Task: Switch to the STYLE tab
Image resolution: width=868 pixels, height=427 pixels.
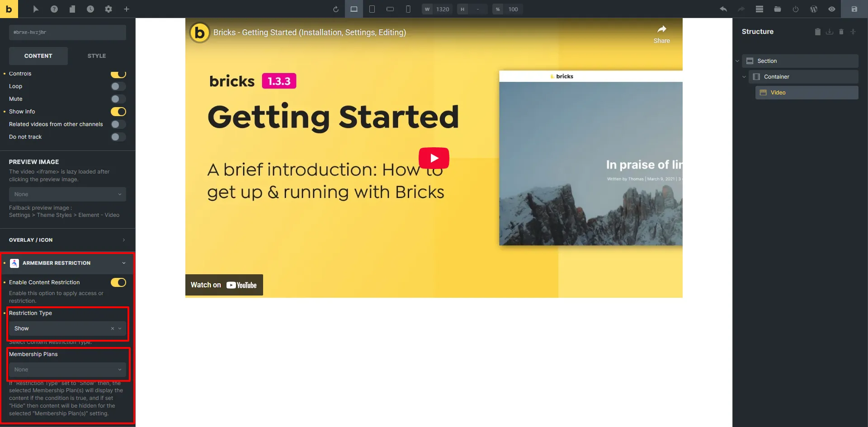Action: 96,56
